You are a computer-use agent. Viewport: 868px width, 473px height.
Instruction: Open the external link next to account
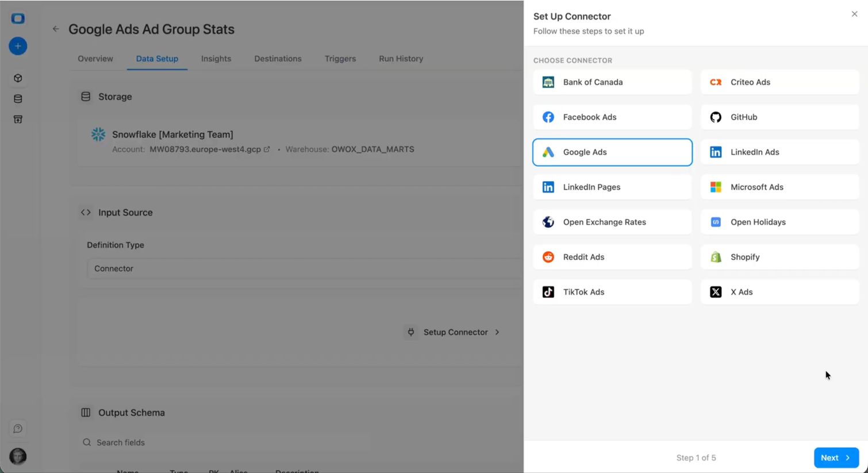pyautogui.click(x=267, y=149)
